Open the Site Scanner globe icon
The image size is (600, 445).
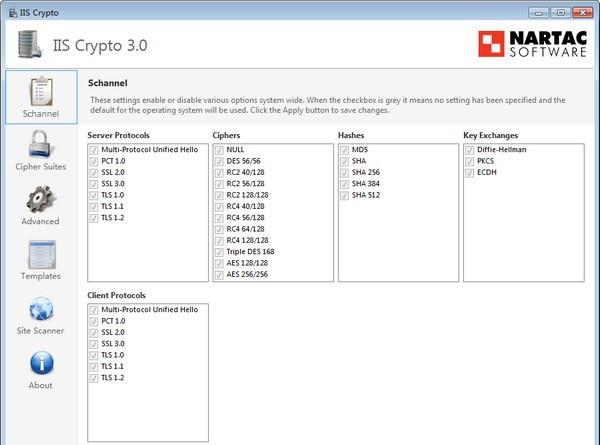pyautogui.click(x=41, y=309)
